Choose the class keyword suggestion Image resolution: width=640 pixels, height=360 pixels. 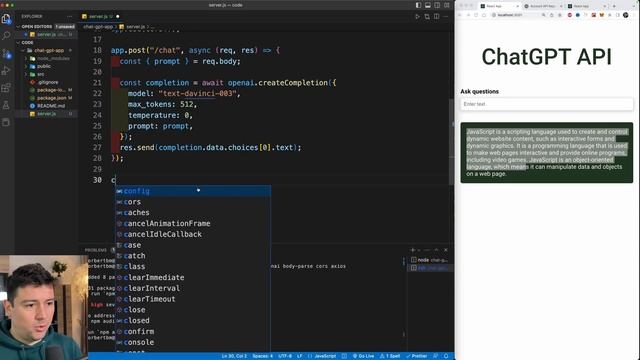tap(193, 267)
